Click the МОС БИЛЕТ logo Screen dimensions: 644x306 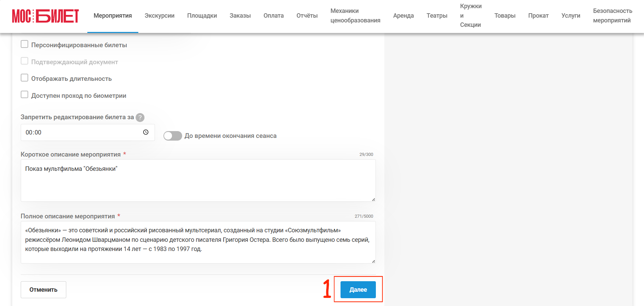click(x=46, y=16)
